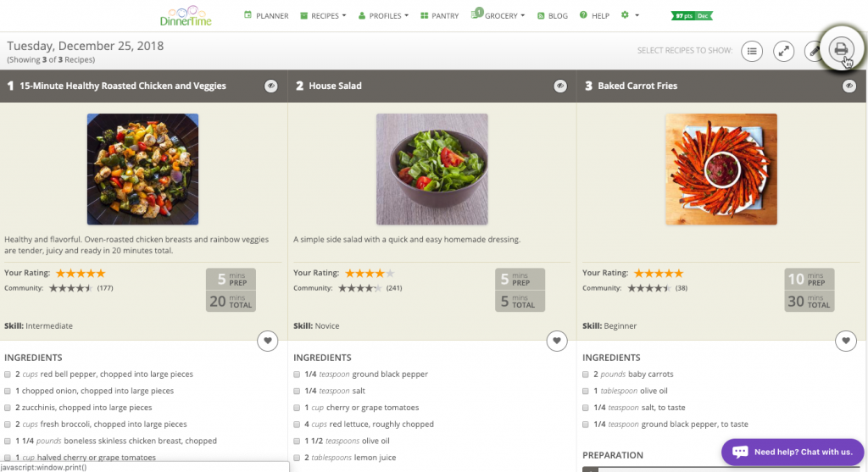Open the Pantry menu item

[440, 15]
